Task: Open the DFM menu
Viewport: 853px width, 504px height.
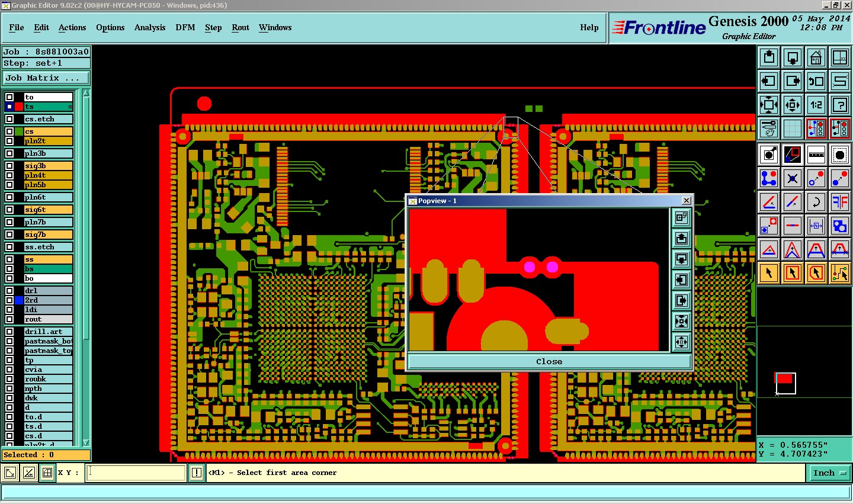Action: point(185,27)
